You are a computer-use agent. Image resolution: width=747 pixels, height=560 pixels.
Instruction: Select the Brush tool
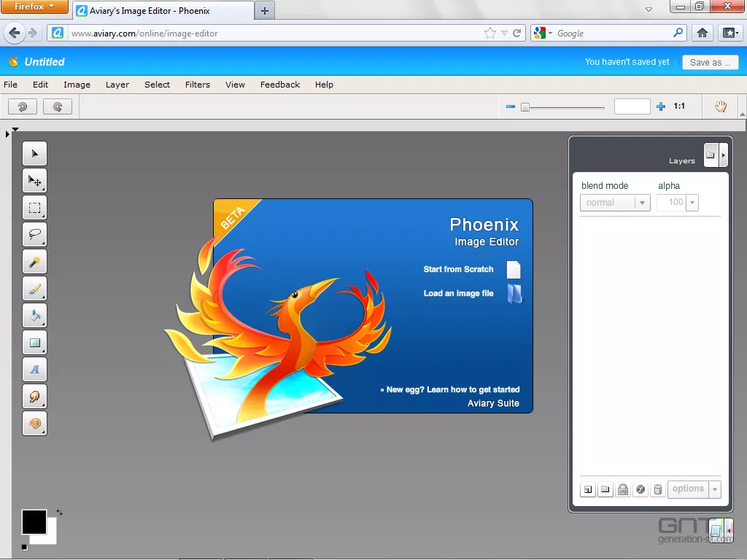pyautogui.click(x=34, y=288)
